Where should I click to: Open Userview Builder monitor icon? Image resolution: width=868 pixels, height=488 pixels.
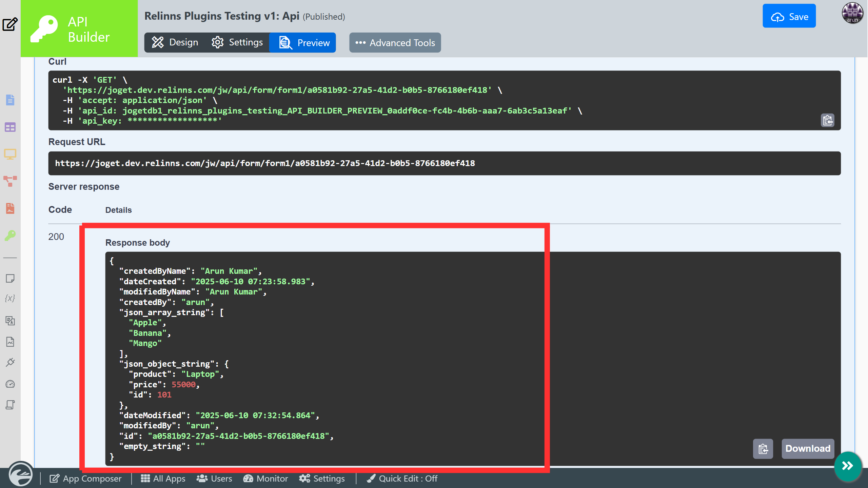click(x=10, y=154)
